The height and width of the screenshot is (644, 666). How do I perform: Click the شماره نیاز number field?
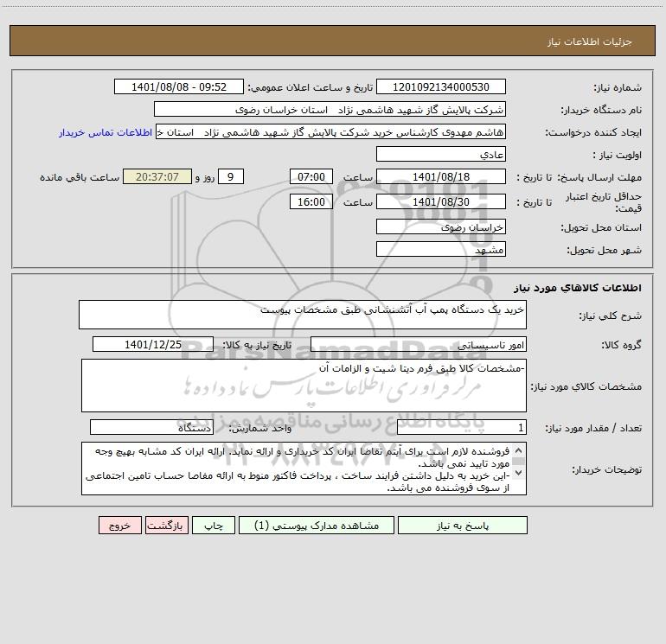(441, 86)
